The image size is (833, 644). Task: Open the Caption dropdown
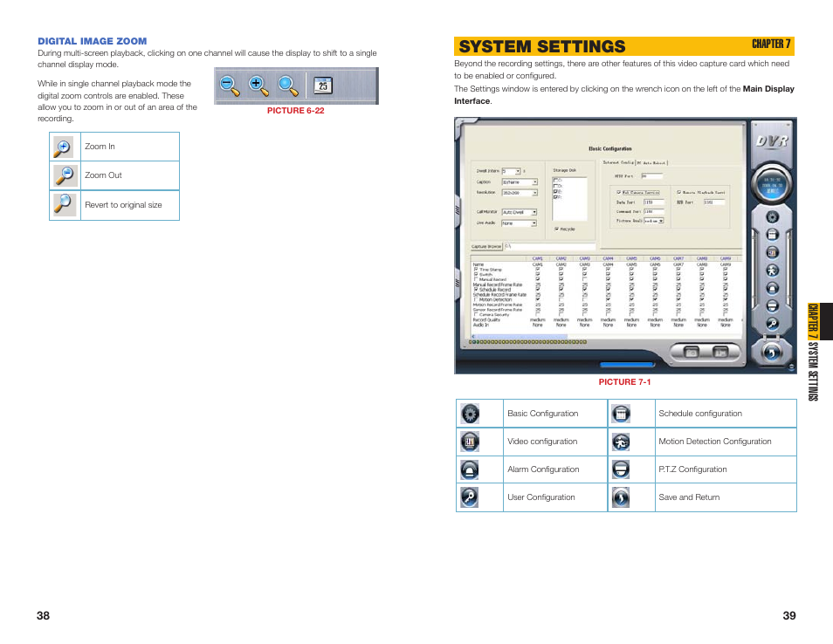tap(520, 182)
